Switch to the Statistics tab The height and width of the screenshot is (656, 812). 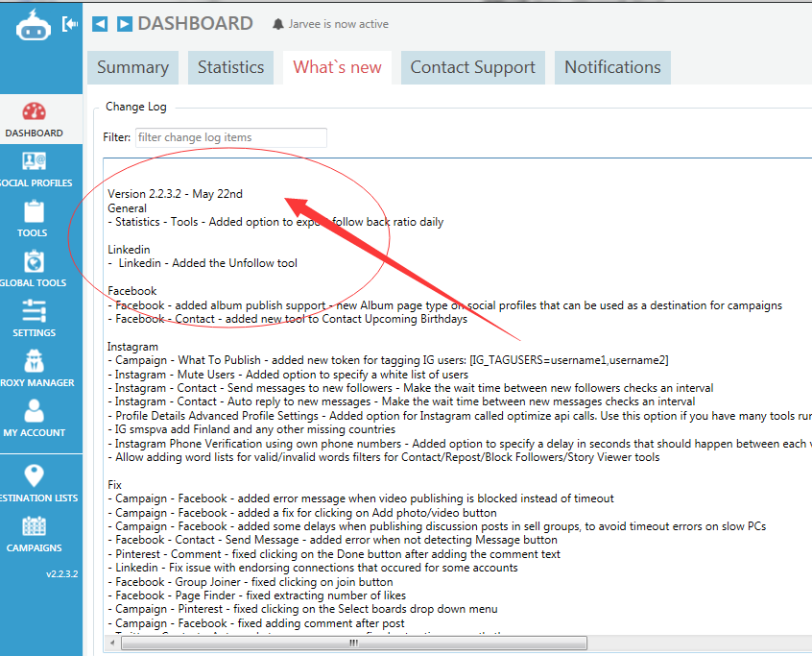tap(231, 67)
